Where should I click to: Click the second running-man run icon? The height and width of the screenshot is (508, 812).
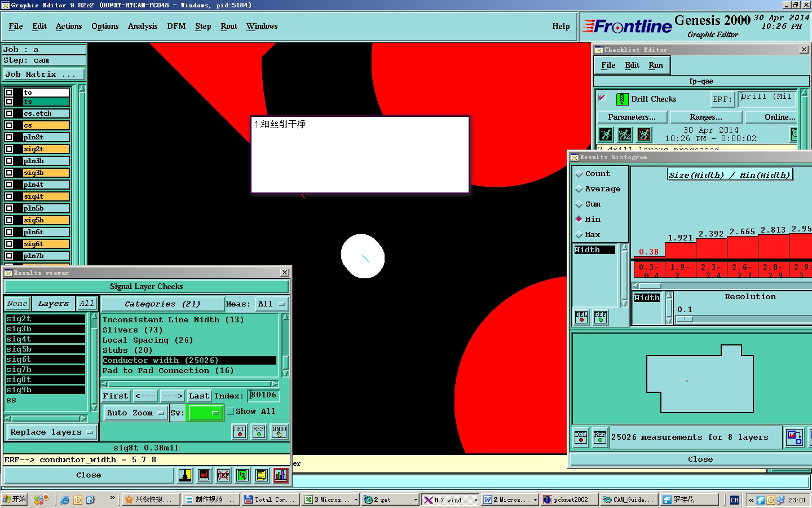(625, 134)
